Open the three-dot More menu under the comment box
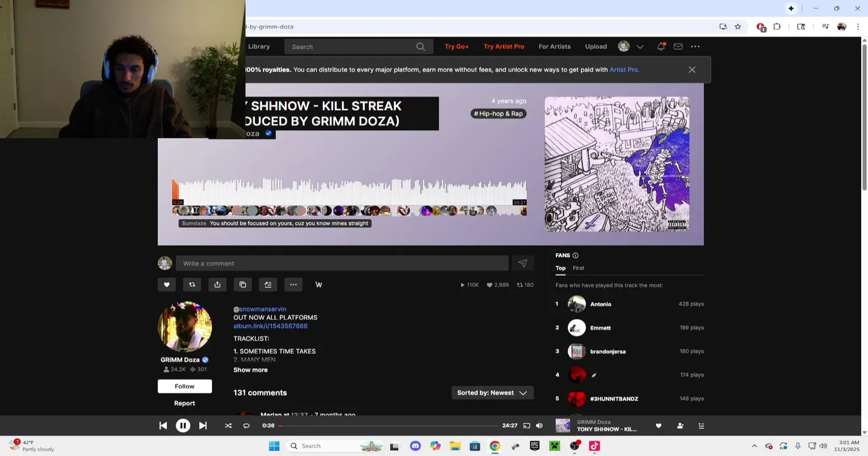The height and width of the screenshot is (456, 868). [x=293, y=285]
